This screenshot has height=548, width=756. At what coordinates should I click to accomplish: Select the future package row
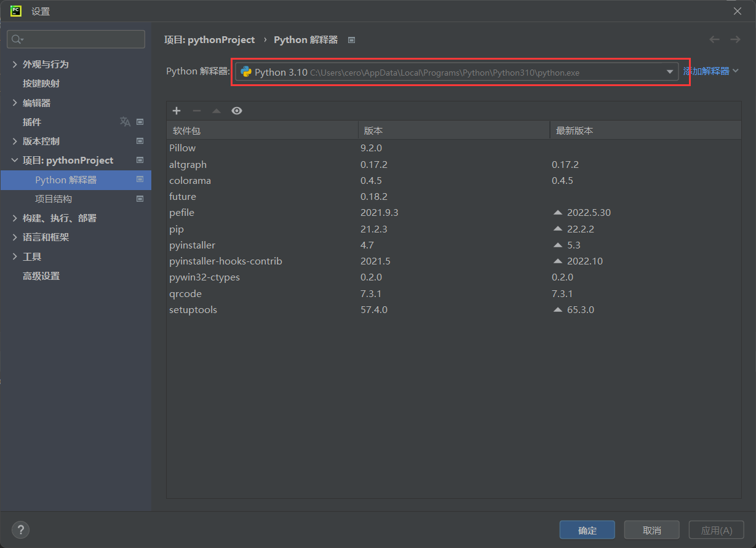(454, 196)
